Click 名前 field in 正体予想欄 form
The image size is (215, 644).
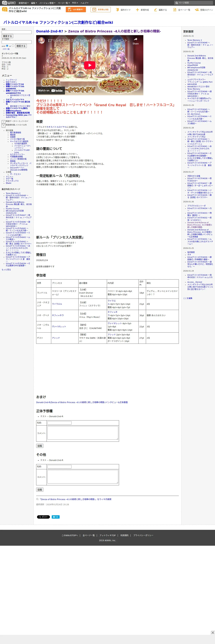[59, 423]
